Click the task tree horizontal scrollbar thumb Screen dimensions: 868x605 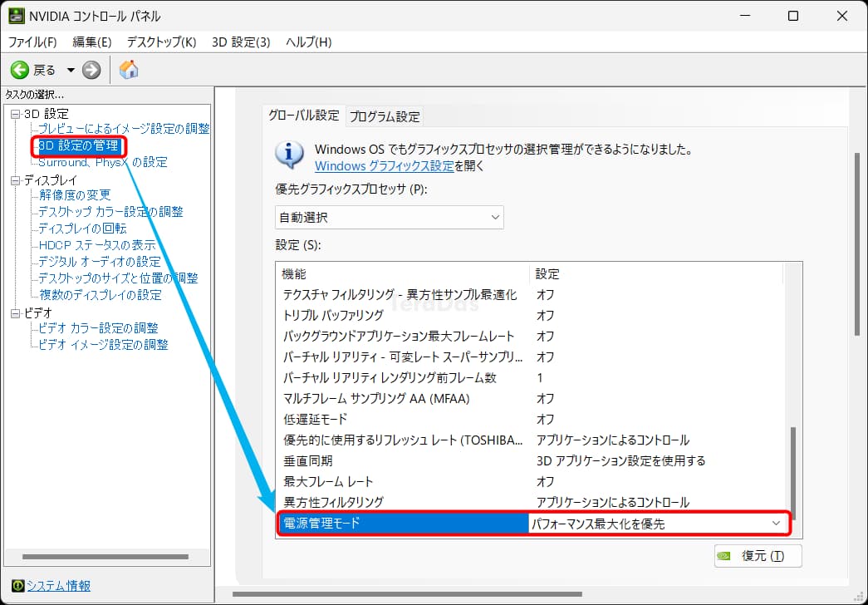[x=105, y=557]
